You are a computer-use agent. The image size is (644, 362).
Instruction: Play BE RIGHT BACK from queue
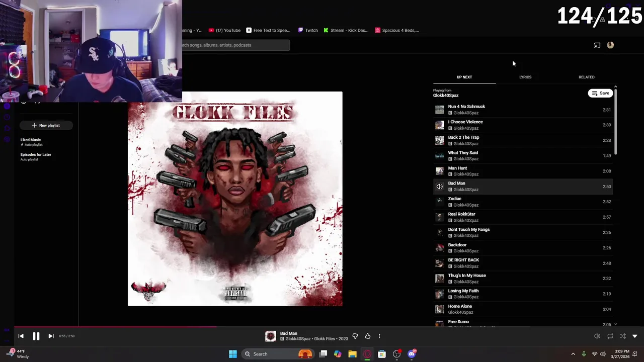click(523, 263)
